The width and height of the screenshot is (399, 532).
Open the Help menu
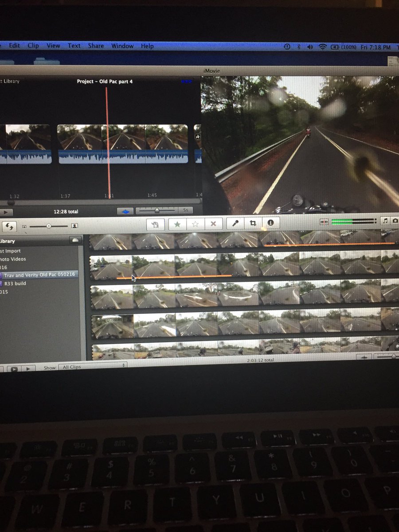tap(147, 46)
